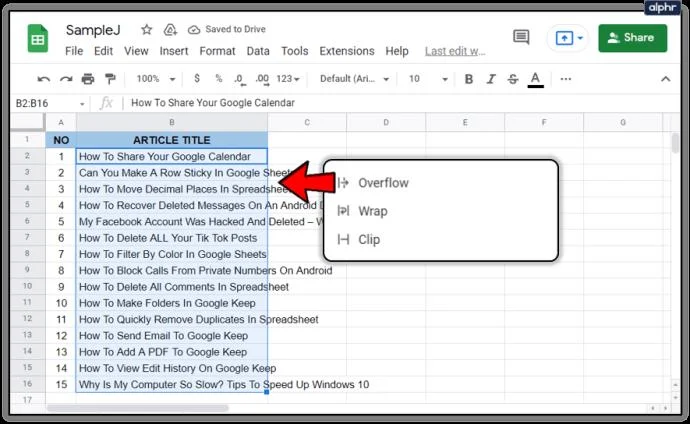Choose Wrap from text wrapping options

(x=371, y=211)
